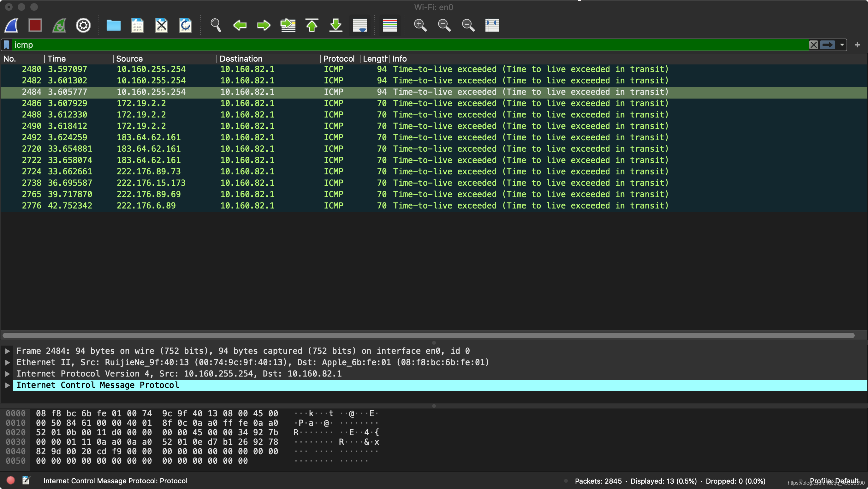Select packet 2486 from 172.19.2.2

tap(434, 103)
